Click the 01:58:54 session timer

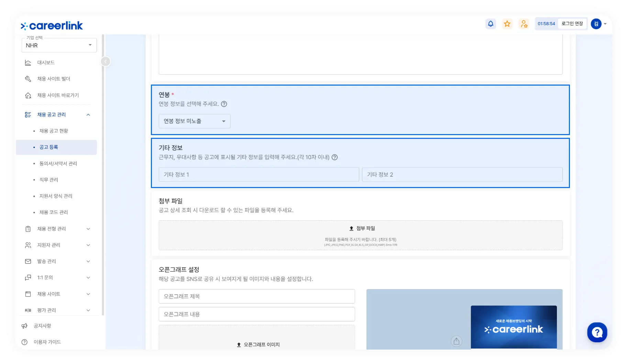tap(546, 24)
